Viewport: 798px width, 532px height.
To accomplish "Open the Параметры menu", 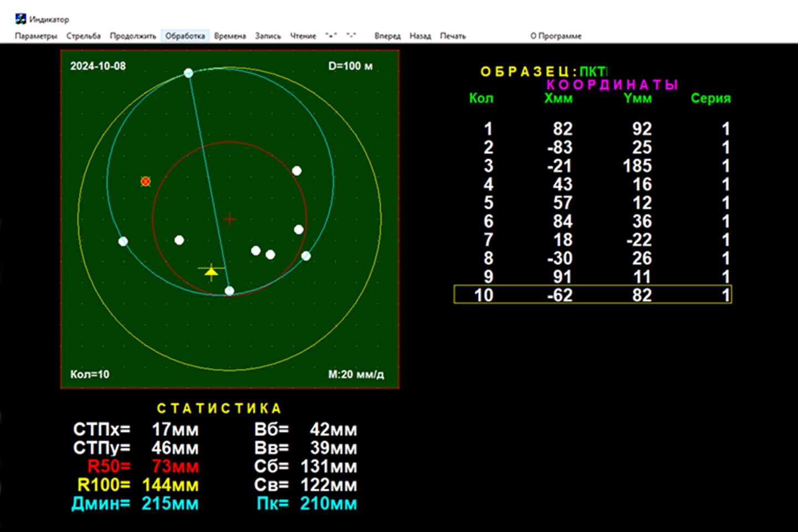I will pos(36,36).
